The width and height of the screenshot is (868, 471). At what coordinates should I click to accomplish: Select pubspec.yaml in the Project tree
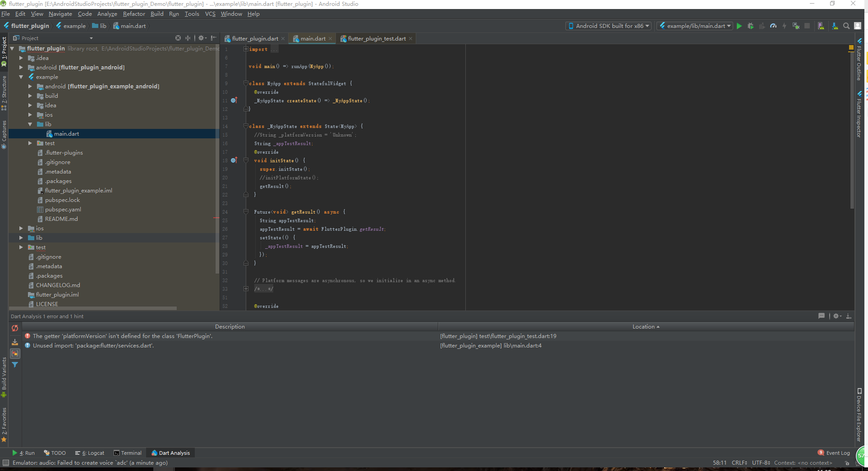(63, 209)
